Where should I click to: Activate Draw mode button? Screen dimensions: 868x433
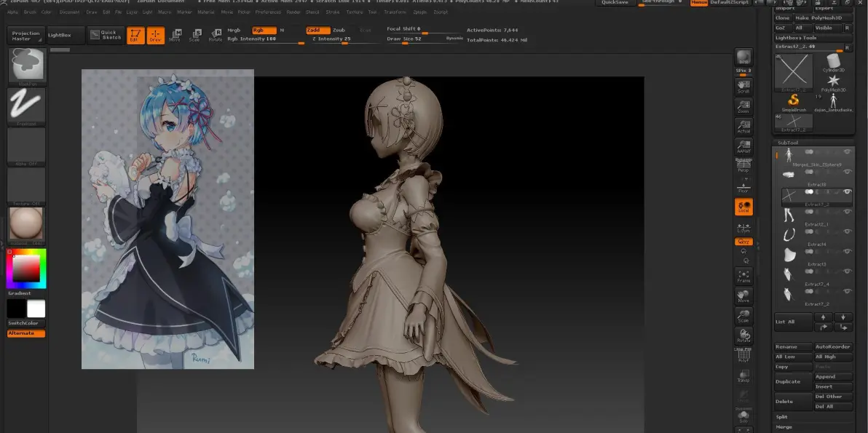[156, 36]
